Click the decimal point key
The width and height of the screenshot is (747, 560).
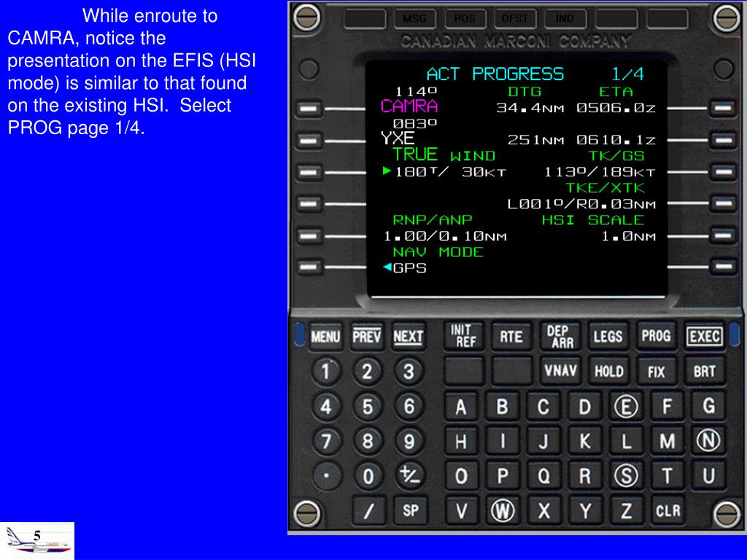326,475
